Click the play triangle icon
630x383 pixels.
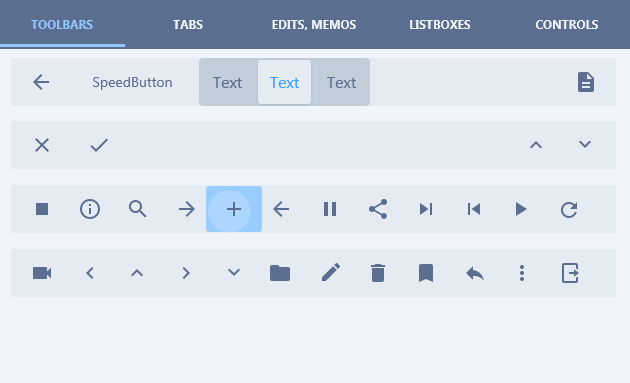click(521, 209)
